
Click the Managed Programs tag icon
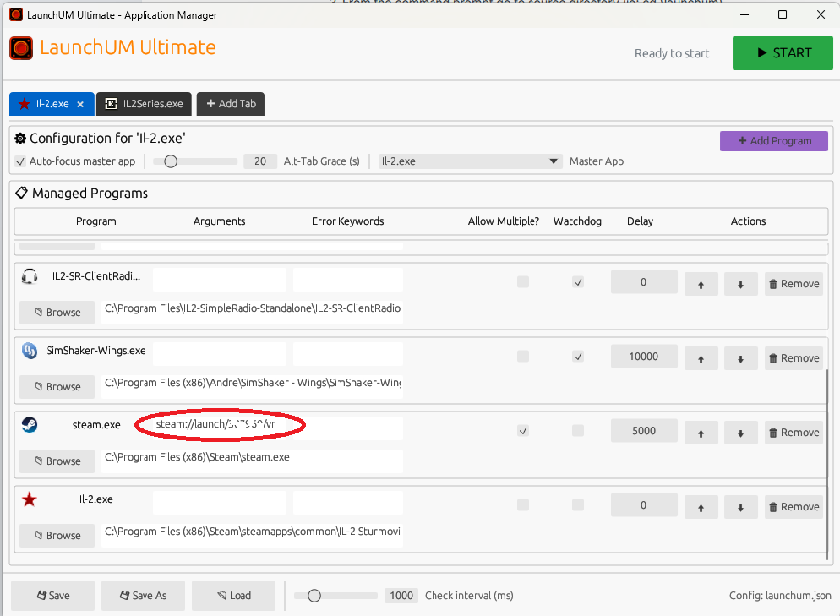[x=21, y=193]
